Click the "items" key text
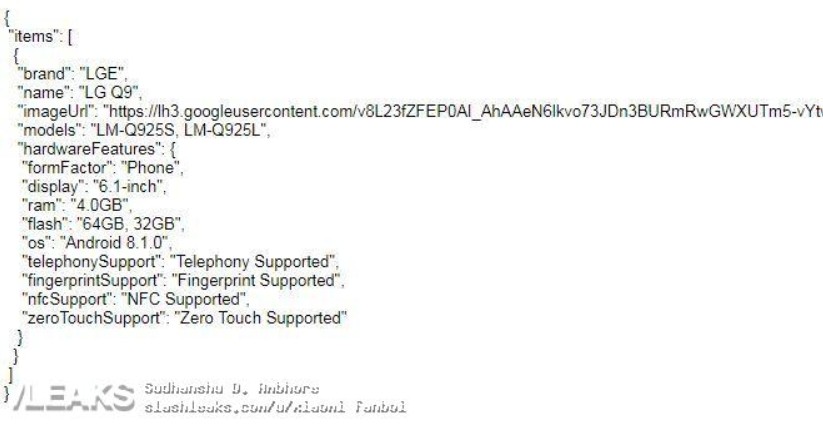The width and height of the screenshot is (823, 429). (x=34, y=37)
